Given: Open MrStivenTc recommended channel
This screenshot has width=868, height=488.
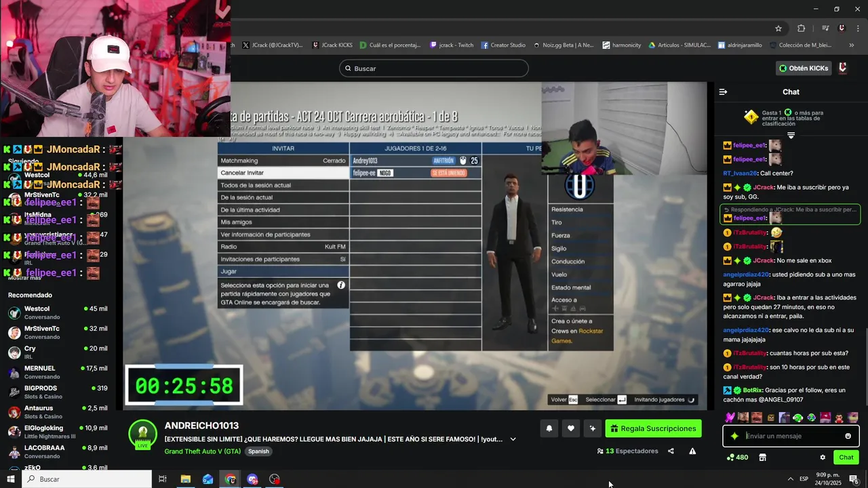Looking at the screenshot, I should coord(58,332).
